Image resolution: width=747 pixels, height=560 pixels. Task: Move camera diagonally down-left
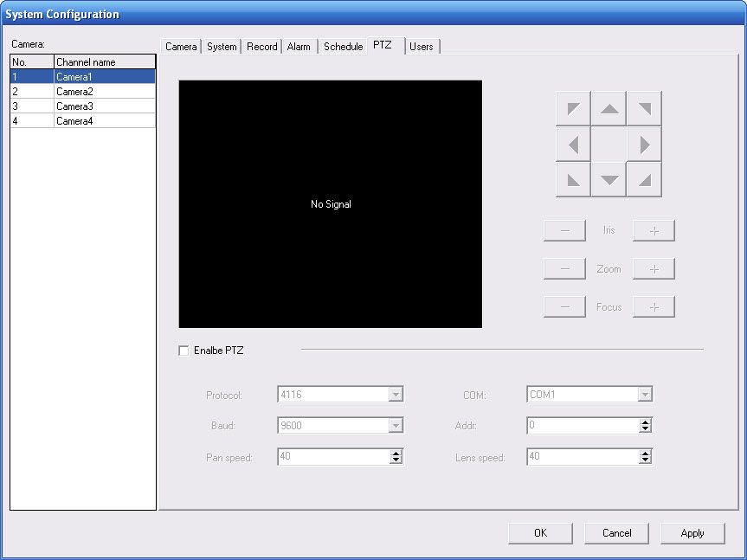tap(573, 179)
